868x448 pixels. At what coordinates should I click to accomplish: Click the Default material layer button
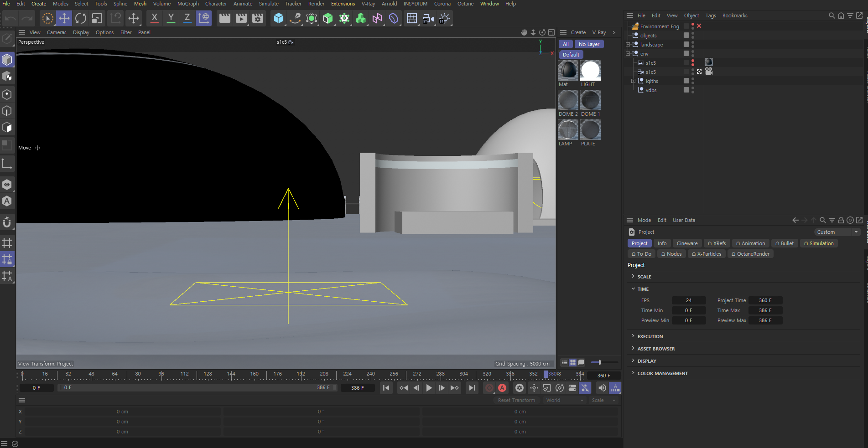pos(571,55)
